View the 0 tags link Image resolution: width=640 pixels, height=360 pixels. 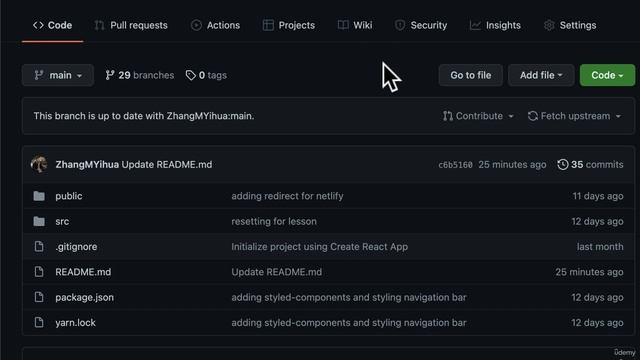pyautogui.click(x=206, y=75)
